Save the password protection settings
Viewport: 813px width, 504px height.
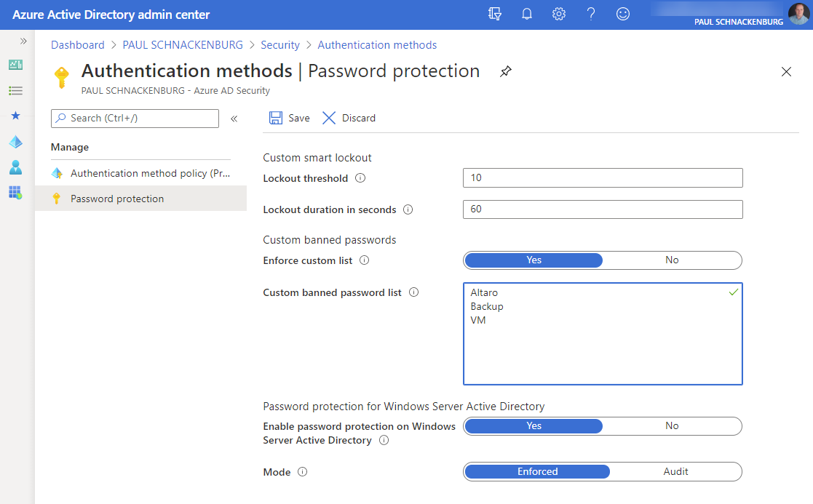[290, 118]
